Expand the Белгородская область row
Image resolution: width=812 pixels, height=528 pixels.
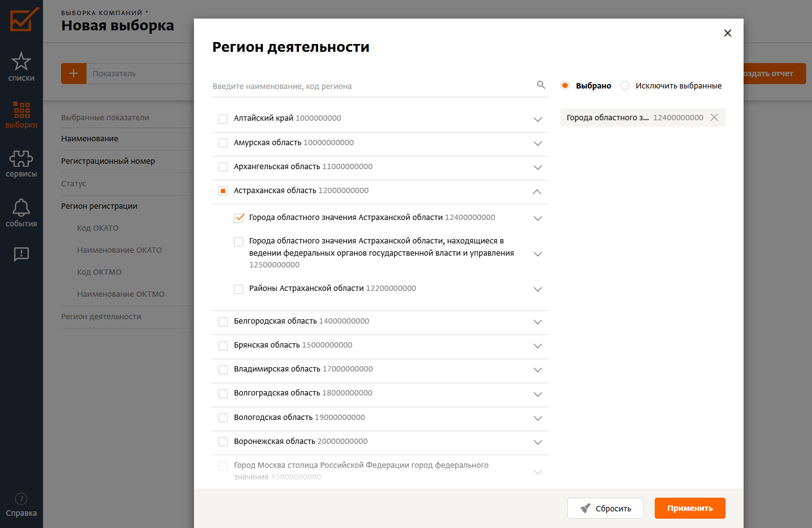pyautogui.click(x=537, y=322)
